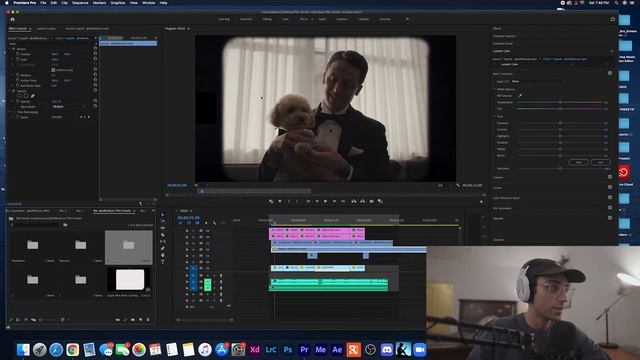Click the Comparison View icon
The height and width of the screenshot is (360, 640).
pyautogui.click(x=380, y=201)
